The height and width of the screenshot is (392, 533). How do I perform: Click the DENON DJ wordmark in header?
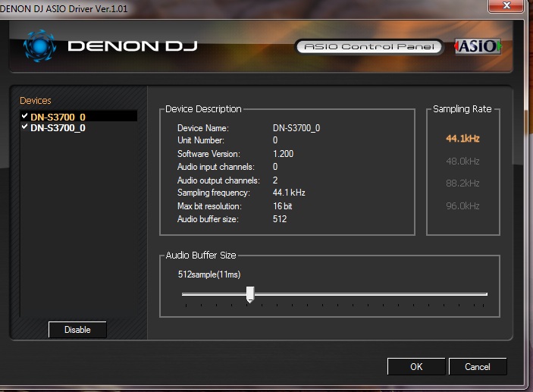click(133, 46)
